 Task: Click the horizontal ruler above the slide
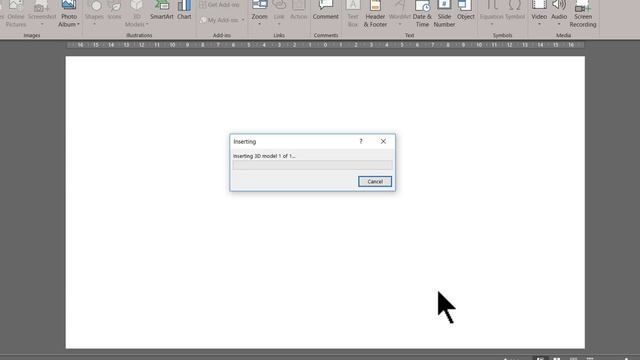coord(325,45)
